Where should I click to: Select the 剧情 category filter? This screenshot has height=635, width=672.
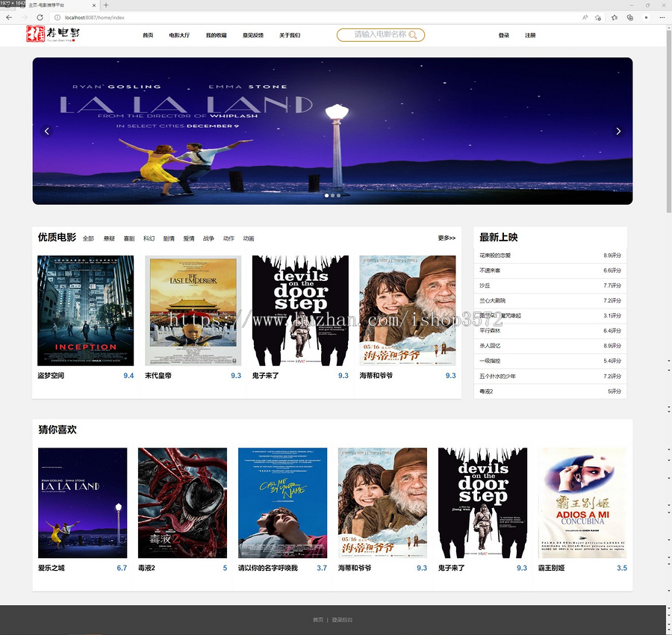[x=169, y=238]
